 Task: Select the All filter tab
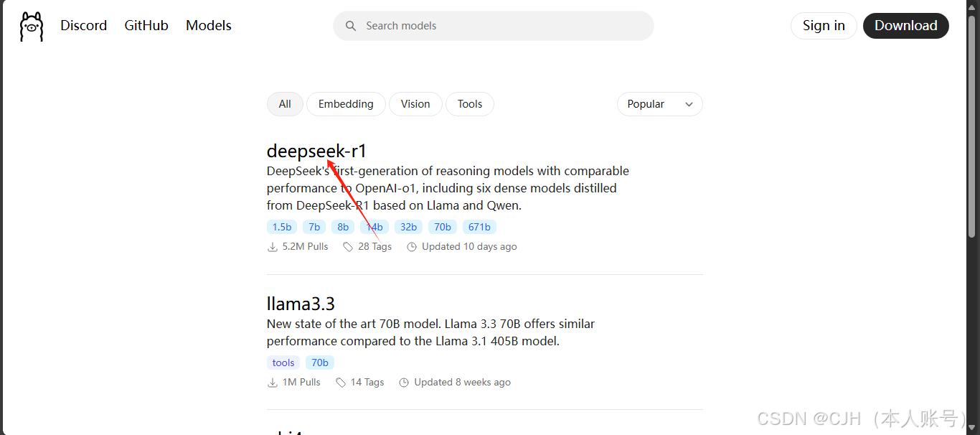point(285,104)
